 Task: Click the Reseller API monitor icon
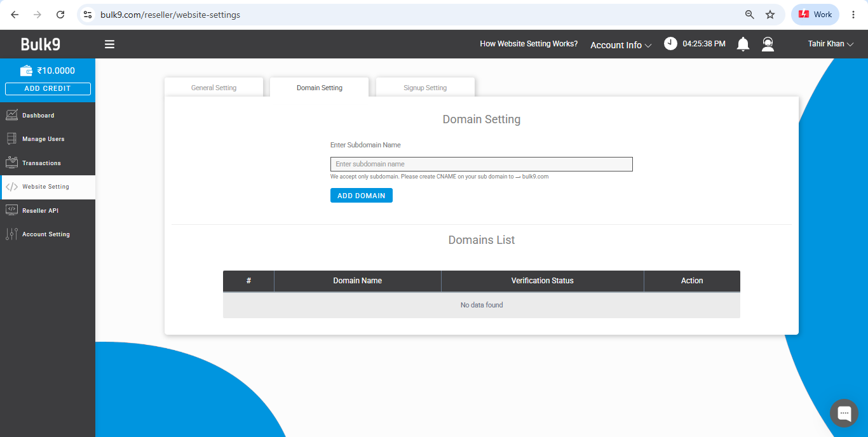11,210
